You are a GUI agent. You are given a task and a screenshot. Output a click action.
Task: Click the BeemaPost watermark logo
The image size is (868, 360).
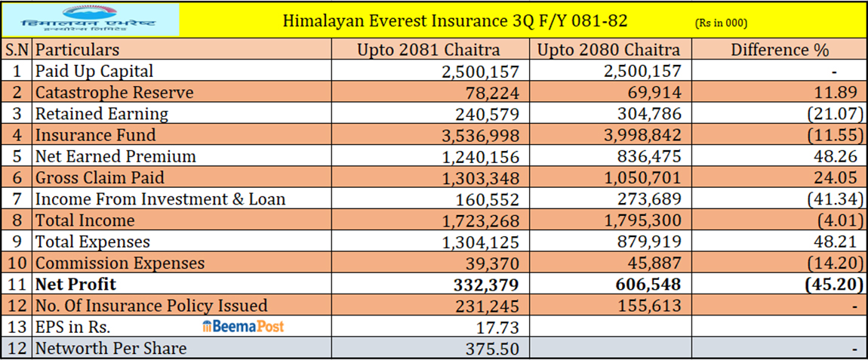pos(243,327)
